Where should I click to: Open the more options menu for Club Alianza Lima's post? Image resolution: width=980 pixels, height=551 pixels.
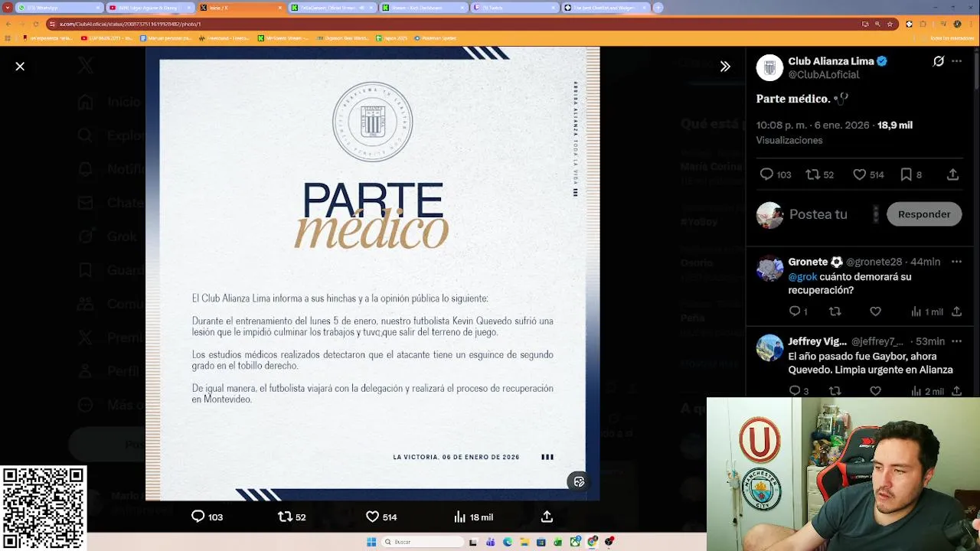click(x=957, y=61)
